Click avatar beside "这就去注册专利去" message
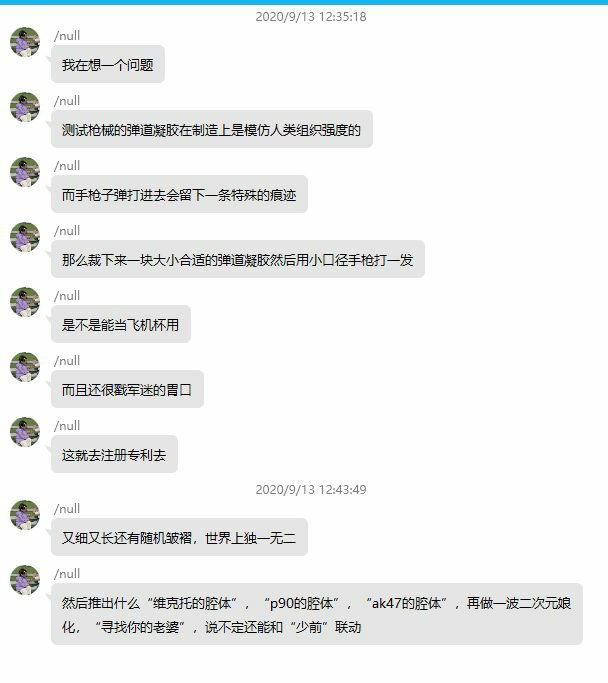Viewport: 608px width, 683px height. pyautogui.click(x=25, y=432)
